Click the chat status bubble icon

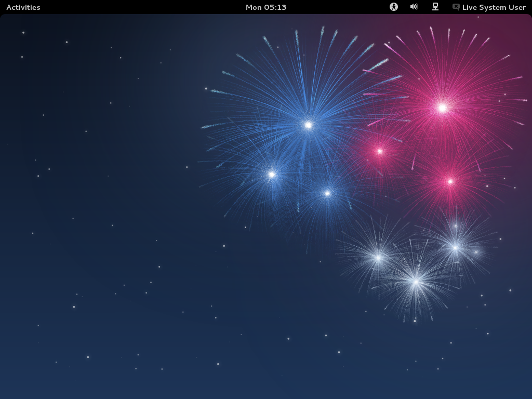(456, 7)
